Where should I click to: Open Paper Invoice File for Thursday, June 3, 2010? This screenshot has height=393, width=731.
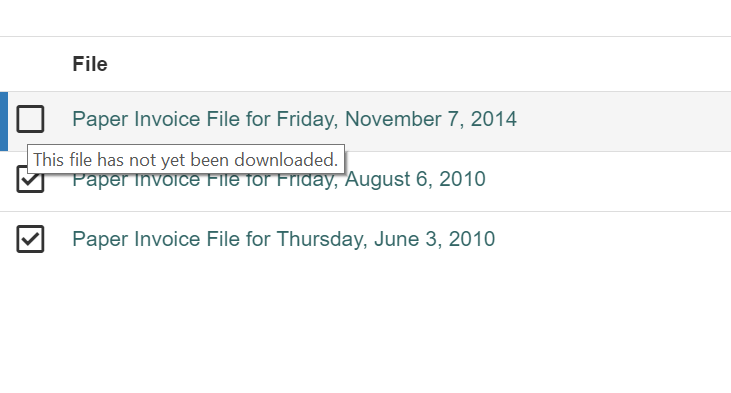[x=283, y=239]
